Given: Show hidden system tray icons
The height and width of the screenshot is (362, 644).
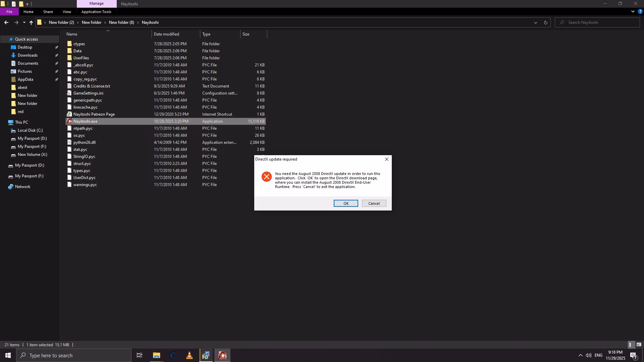Looking at the screenshot, I should pyautogui.click(x=580, y=355).
